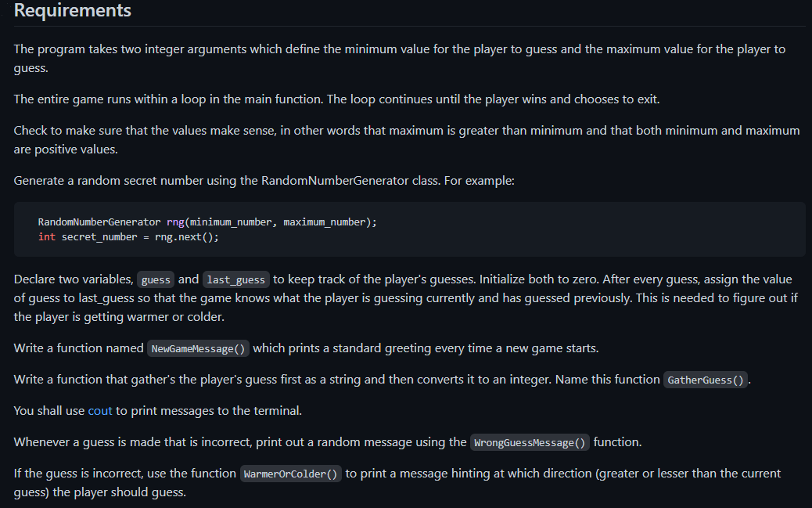The width and height of the screenshot is (812, 508).
Task: Click the 'Generate a random secret number' sentence
Action: pos(264,180)
